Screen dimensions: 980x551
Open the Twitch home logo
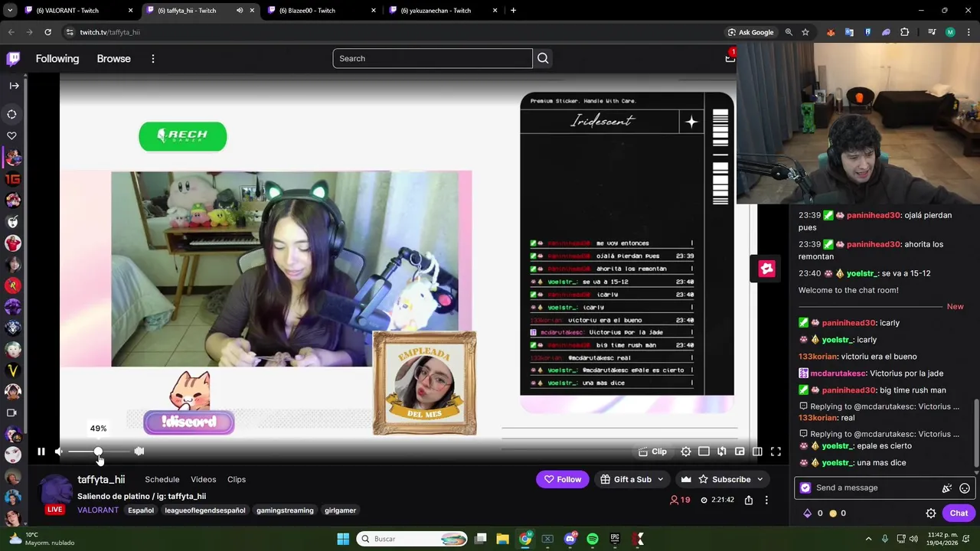point(13,59)
